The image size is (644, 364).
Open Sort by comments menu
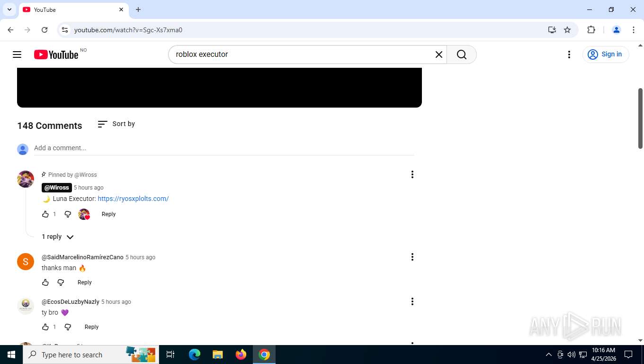click(116, 124)
